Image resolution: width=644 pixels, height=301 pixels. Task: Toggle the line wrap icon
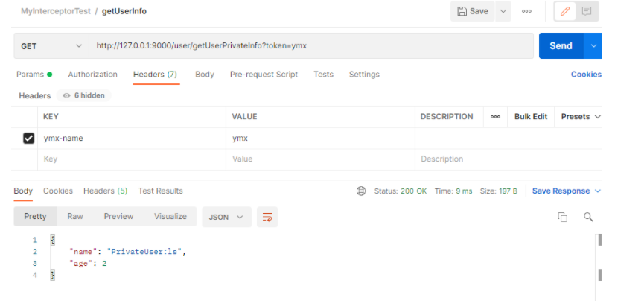pyautogui.click(x=267, y=217)
